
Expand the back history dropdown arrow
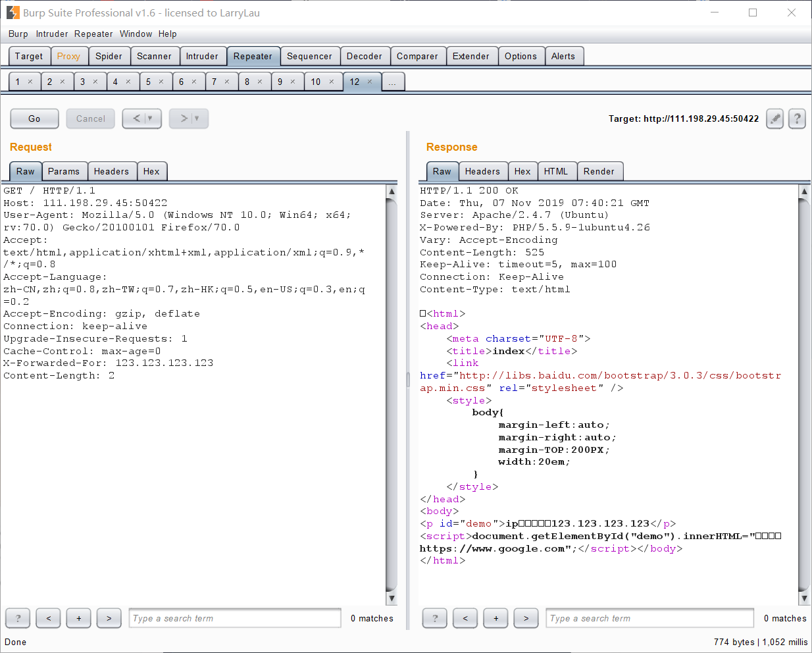150,118
